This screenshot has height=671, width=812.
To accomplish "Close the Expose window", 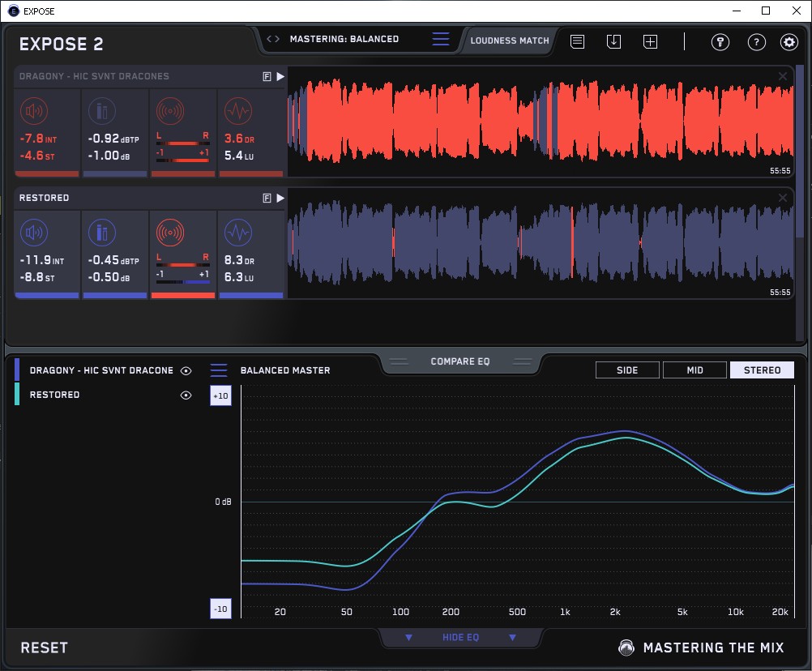I will [797, 11].
